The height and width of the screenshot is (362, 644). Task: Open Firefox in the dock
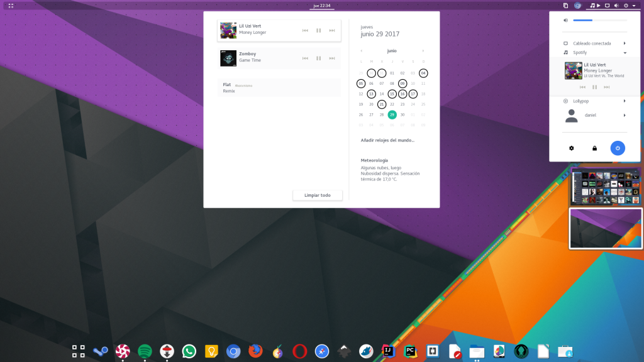click(x=255, y=351)
